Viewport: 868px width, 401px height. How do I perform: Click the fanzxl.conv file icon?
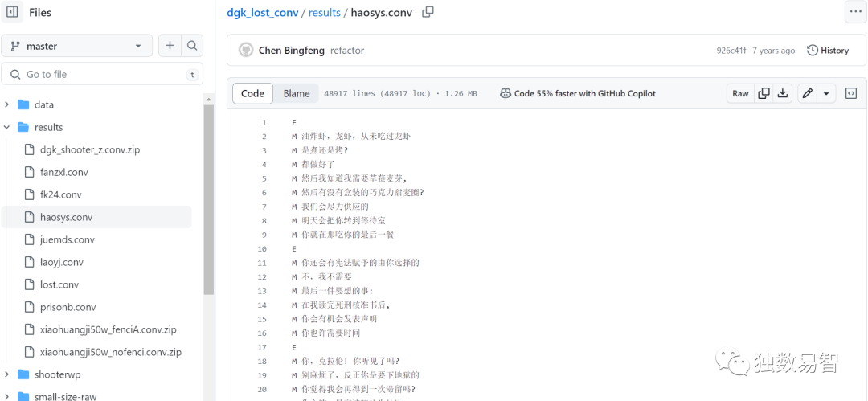click(x=30, y=172)
